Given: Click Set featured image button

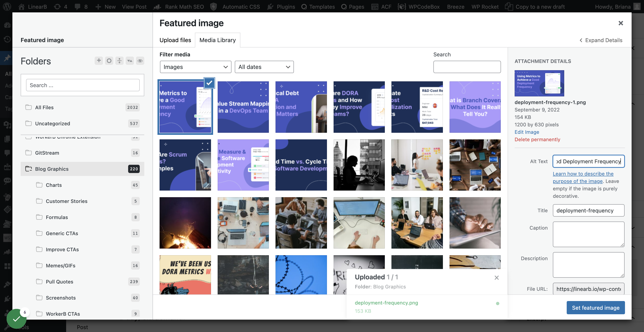Looking at the screenshot, I should click(x=595, y=307).
